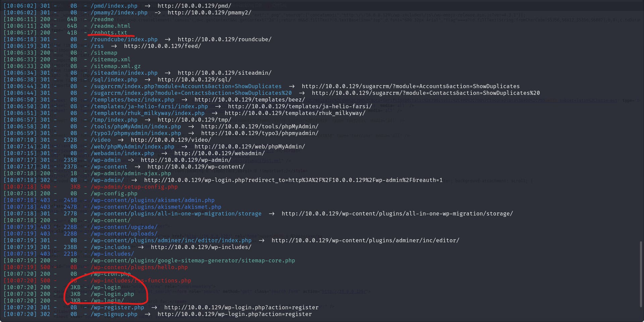Click the [10:06:17] timestamp of robots.txt
The width and height of the screenshot is (644, 322).
(20, 33)
